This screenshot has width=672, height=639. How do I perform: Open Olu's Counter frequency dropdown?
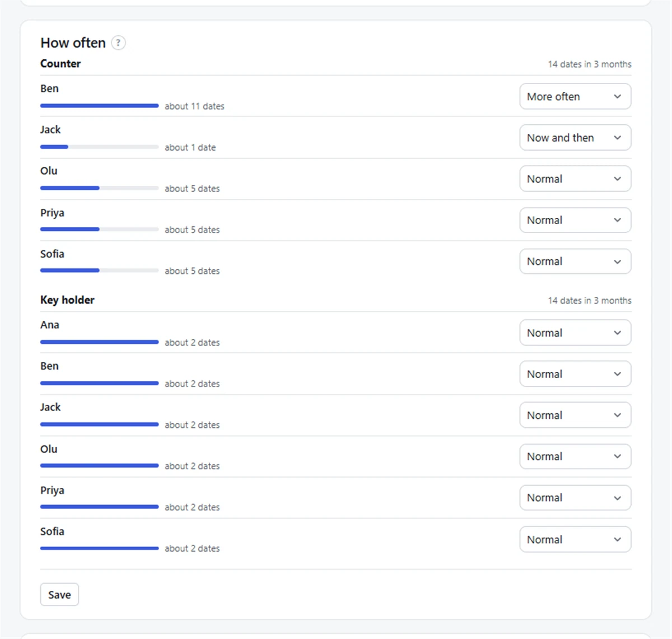pos(575,179)
